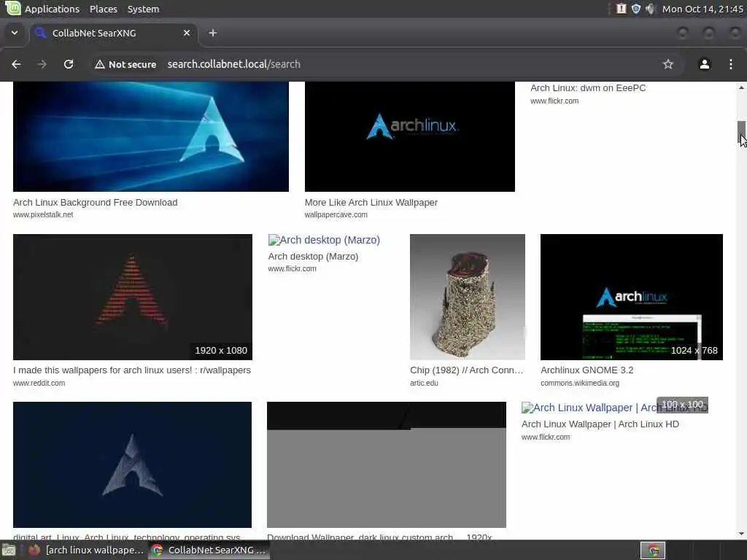The width and height of the screenshot is (747, 560).
Task: Click the 1024 x 768 resolution badge
Action: [x=694, y=351]
